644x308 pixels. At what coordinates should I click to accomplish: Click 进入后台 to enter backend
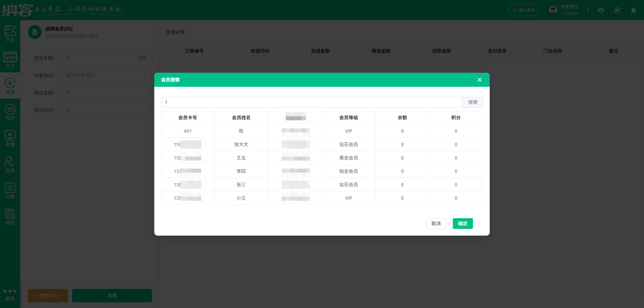523,10
